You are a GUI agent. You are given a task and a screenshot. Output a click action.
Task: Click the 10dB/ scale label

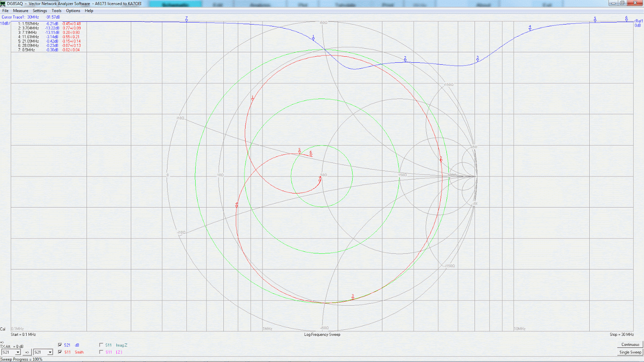point(5,24)
